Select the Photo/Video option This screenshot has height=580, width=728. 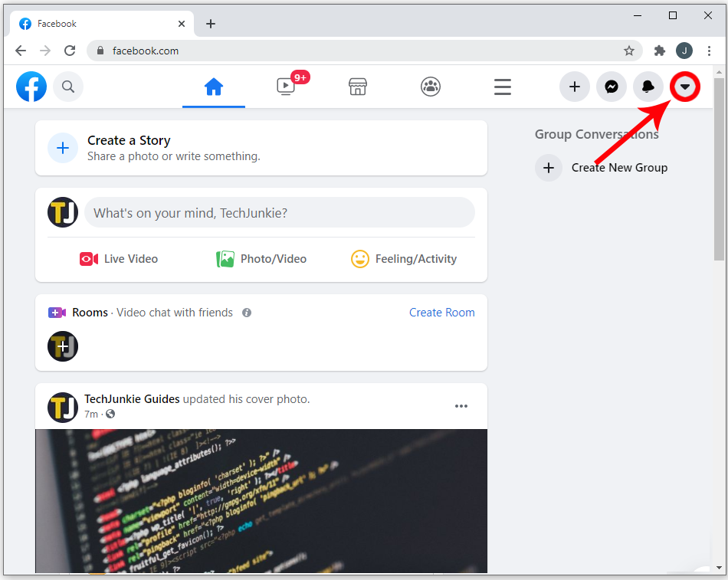click(x=261, y=259)
